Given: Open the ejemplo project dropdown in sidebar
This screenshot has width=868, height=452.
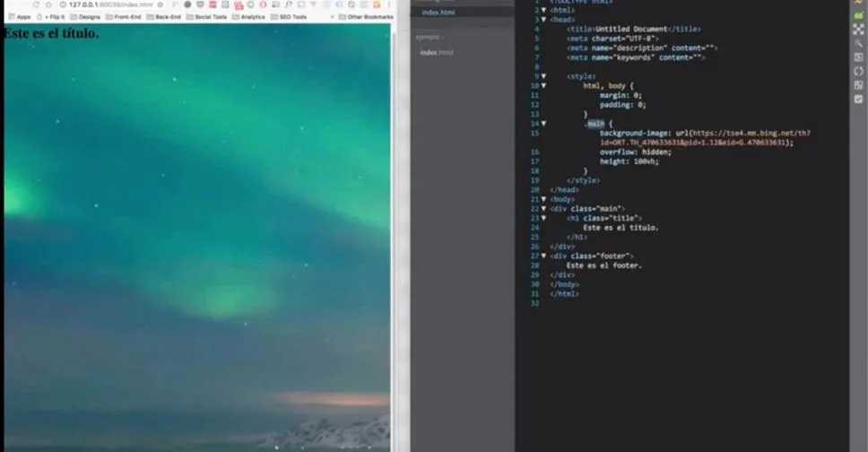Looking at the screenshot, I should click(x=429, y=37).
